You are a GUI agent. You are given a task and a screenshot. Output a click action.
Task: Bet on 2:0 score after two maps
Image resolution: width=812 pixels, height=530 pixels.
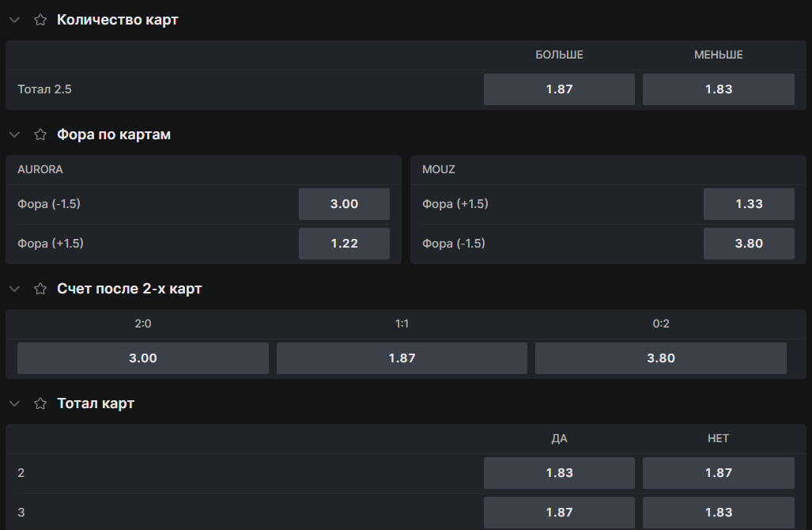142,358
